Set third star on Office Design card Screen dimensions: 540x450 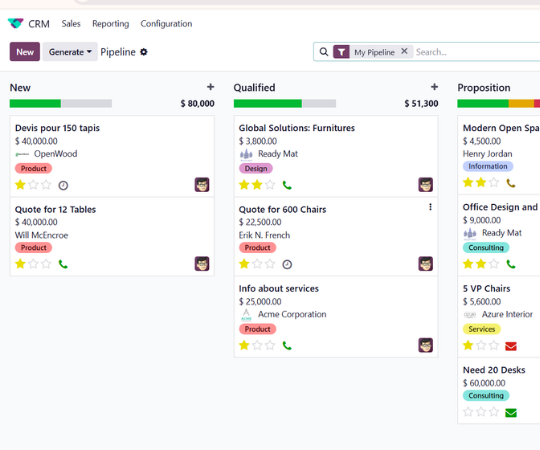[494, 264]
